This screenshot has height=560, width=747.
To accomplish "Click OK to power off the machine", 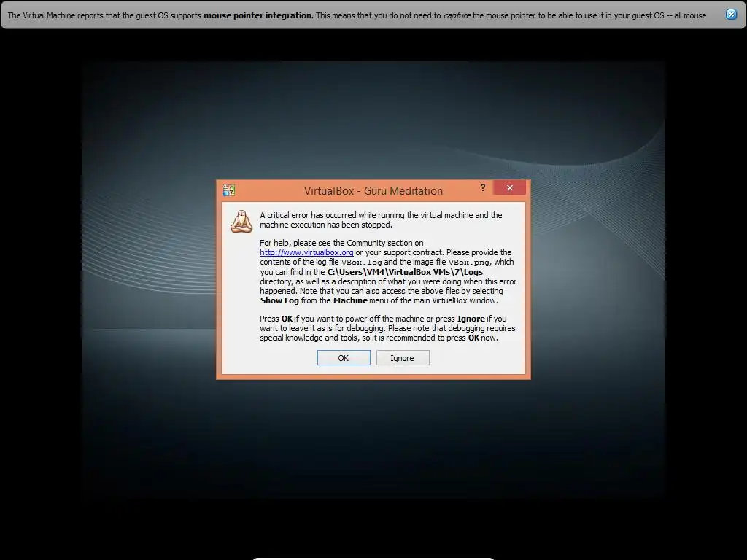I will [344, 357].
